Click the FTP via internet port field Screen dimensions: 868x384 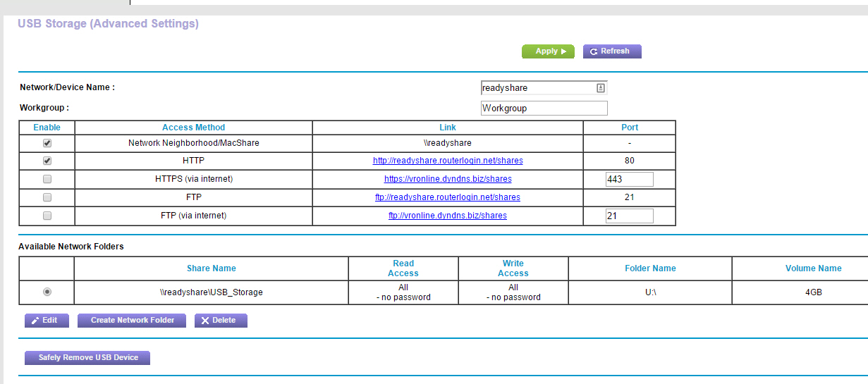click(629, 216)
